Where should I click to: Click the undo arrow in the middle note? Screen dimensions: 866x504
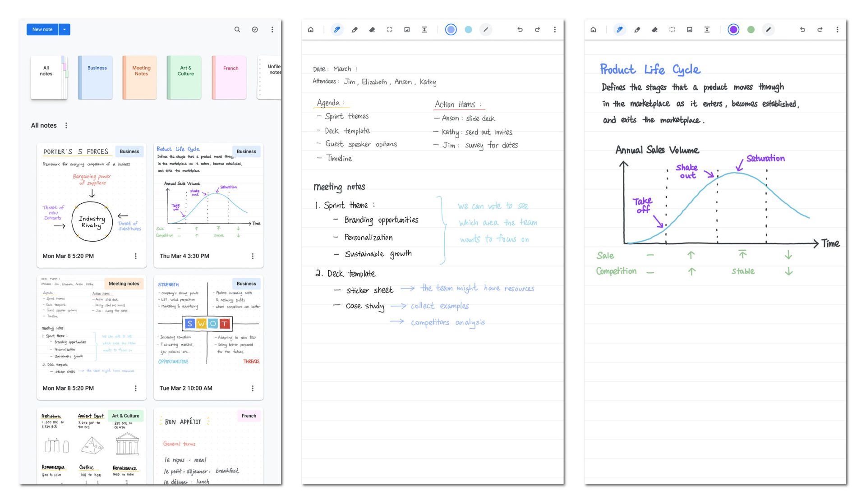[x=520, y=30]
